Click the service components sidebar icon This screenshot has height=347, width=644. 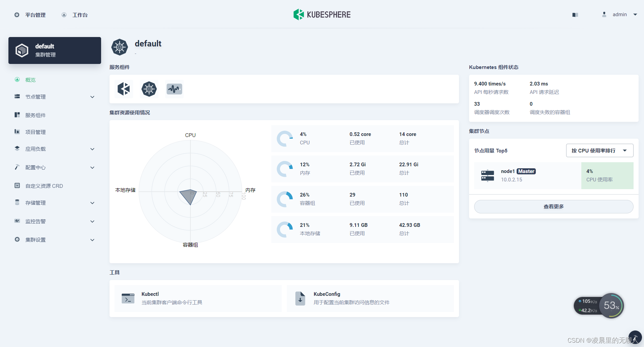click(x=17, y=115)
